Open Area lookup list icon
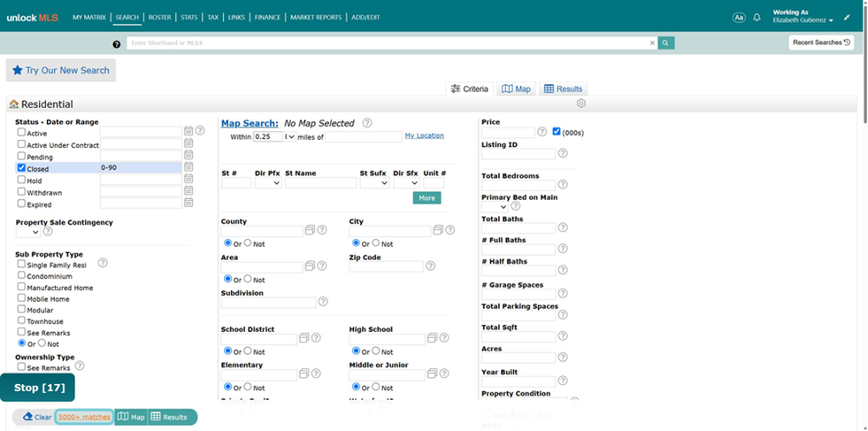 (x=310, y=266)
